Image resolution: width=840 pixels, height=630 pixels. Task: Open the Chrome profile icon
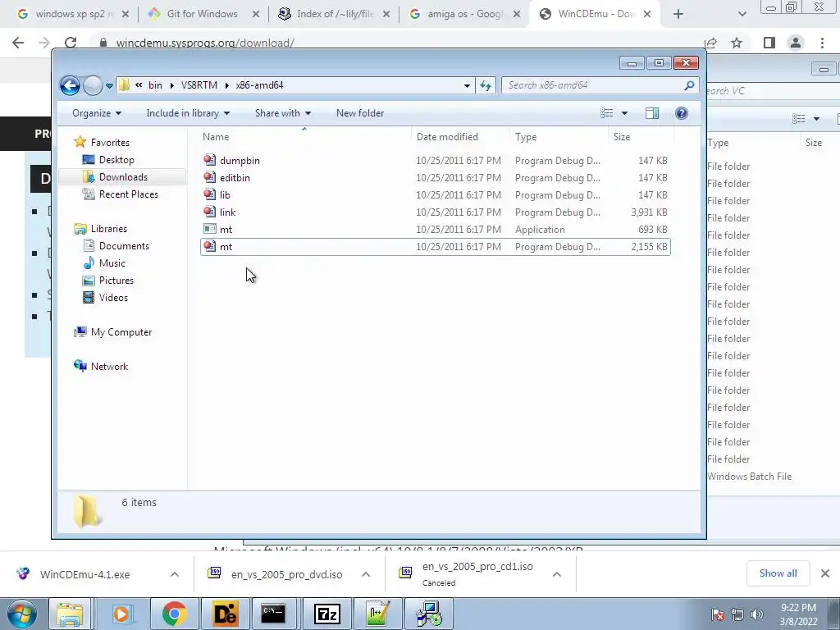[796, 43]
